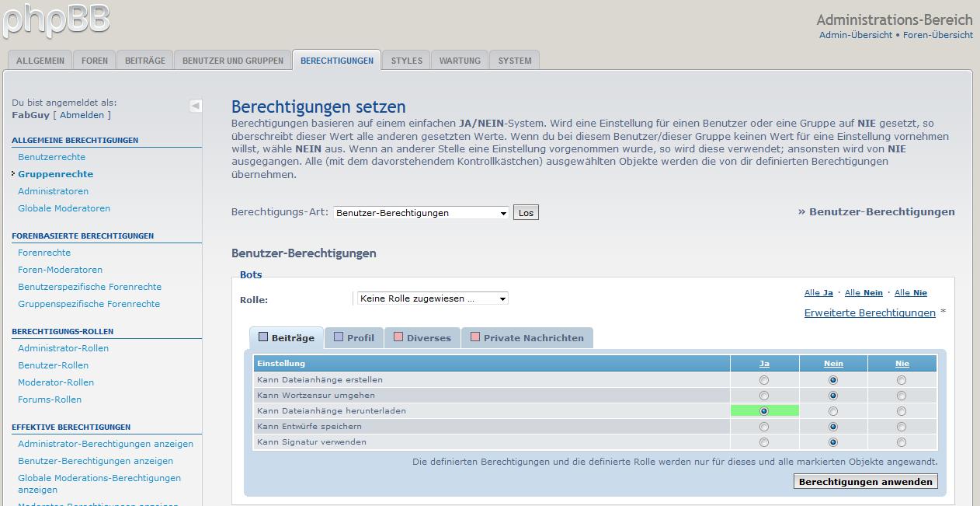Set 'Kann Wortzensur umgehen' to Ja

point(764,396)
